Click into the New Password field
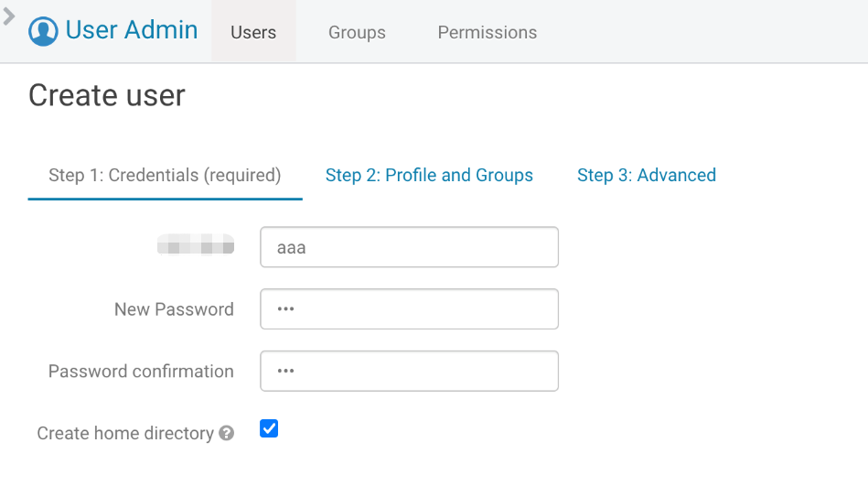 (409, 309)
